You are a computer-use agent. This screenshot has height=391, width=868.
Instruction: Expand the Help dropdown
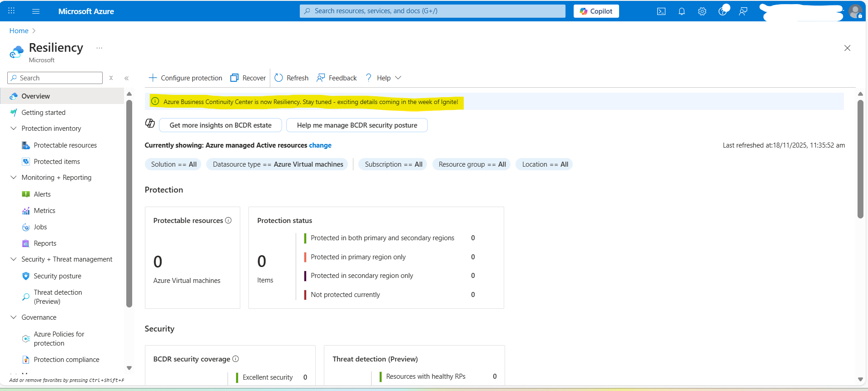tap(383, 78)
